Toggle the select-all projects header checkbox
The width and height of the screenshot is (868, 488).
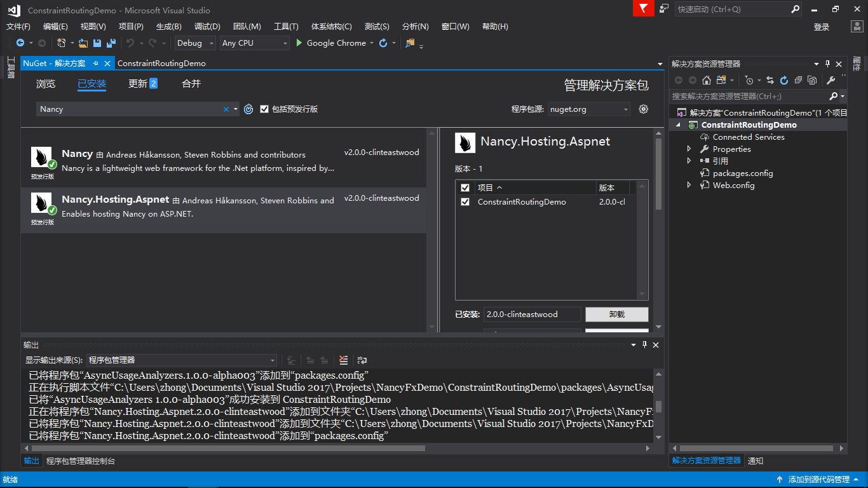click(465, 188)
